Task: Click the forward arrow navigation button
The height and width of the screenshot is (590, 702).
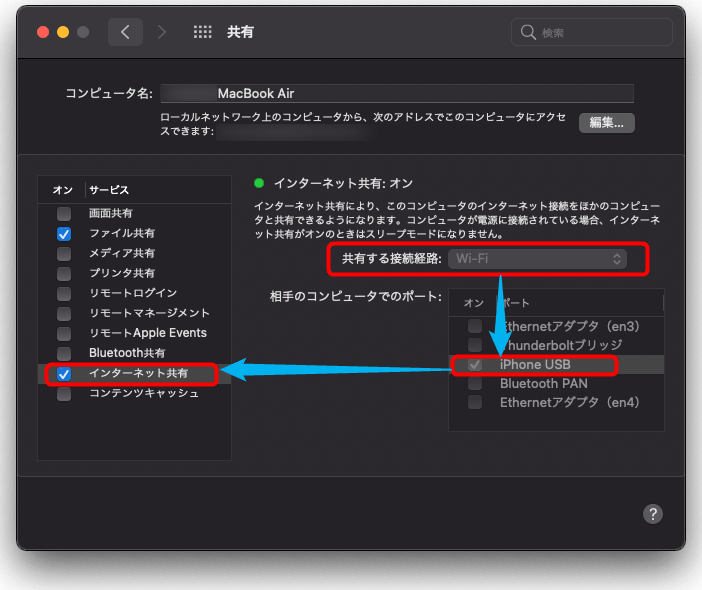Action: click(162, 32)
